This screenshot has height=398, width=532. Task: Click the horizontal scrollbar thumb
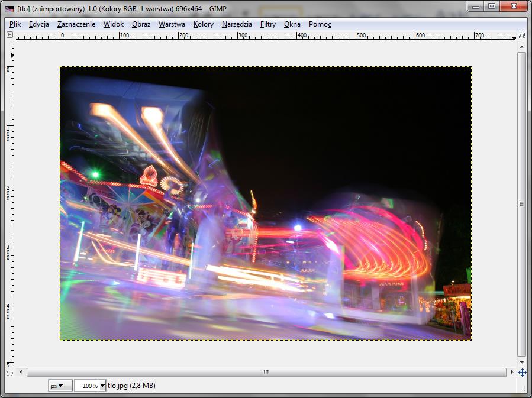coord(266,372)
